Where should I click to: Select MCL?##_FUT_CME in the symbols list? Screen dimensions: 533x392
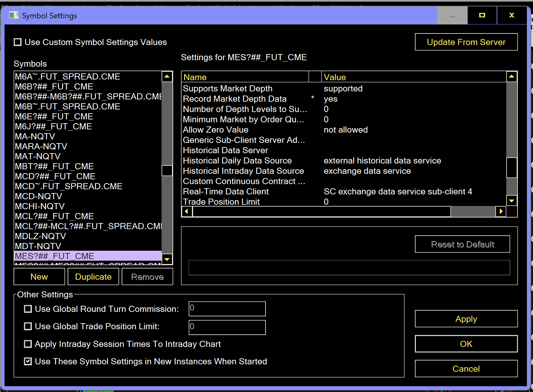pos(54,216)
